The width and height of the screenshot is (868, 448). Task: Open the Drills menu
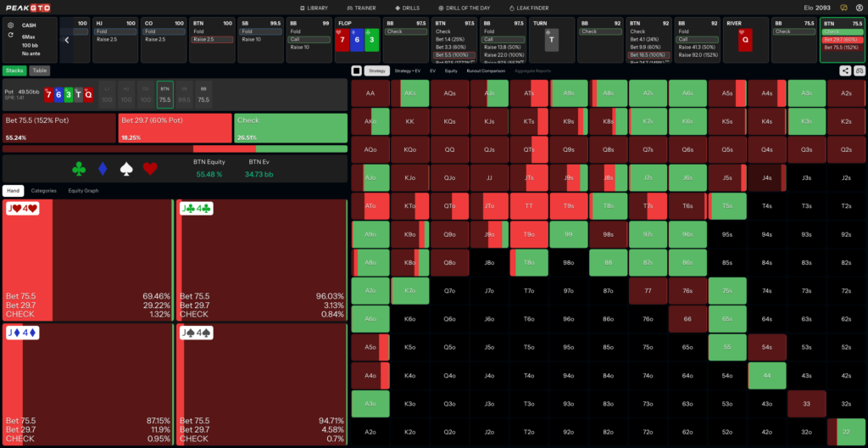[x=407, y=8]
